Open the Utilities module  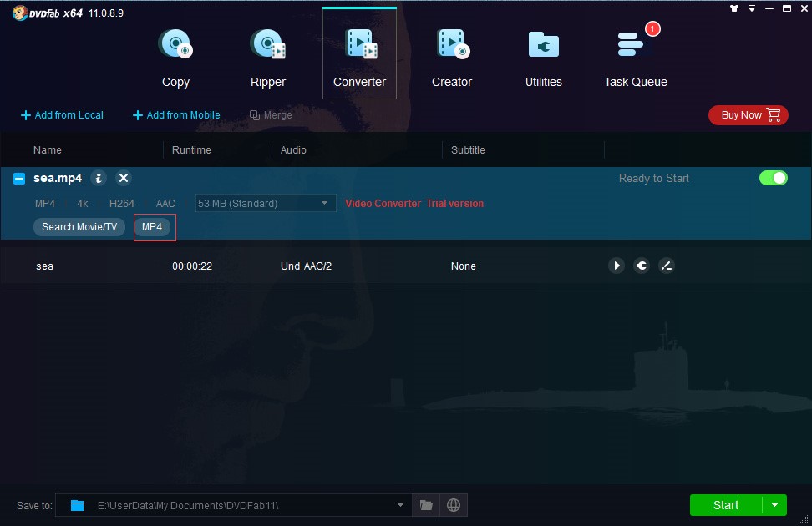point(543,58)
